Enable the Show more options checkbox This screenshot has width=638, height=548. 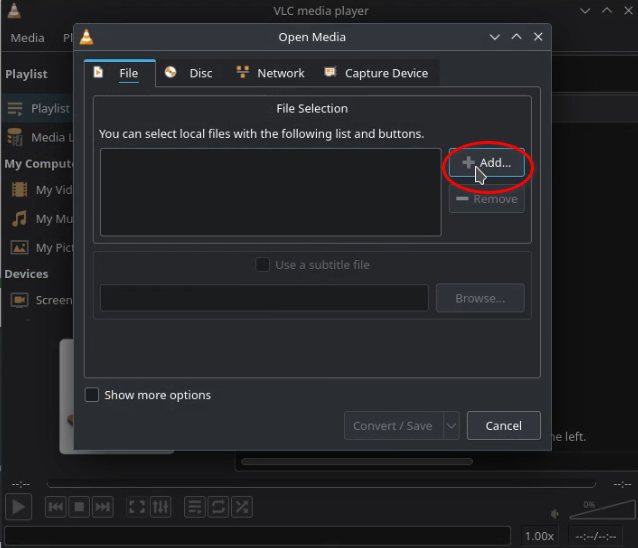pos(92,395)
